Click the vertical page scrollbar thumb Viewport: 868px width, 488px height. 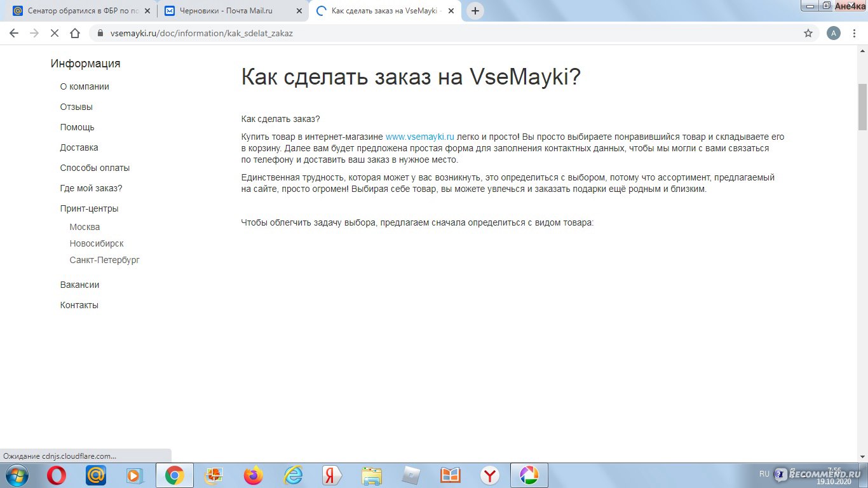(x=862, y=106)
